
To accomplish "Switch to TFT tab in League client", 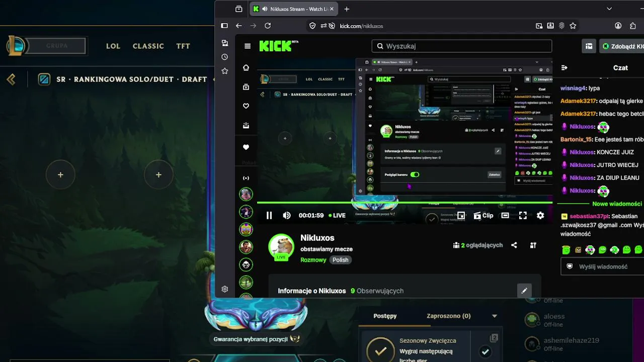I will 183,46.
